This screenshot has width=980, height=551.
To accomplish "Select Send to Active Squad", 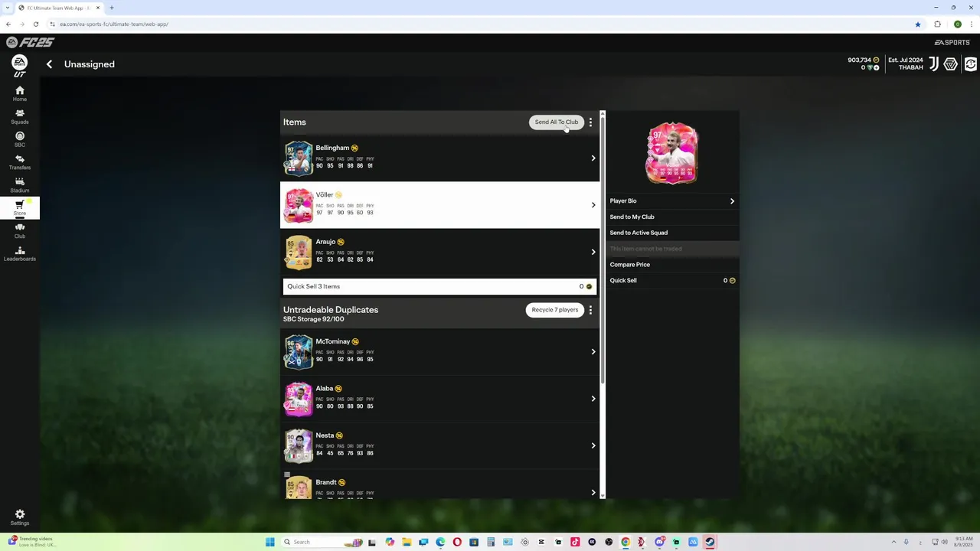I will (x=671, y=233).
